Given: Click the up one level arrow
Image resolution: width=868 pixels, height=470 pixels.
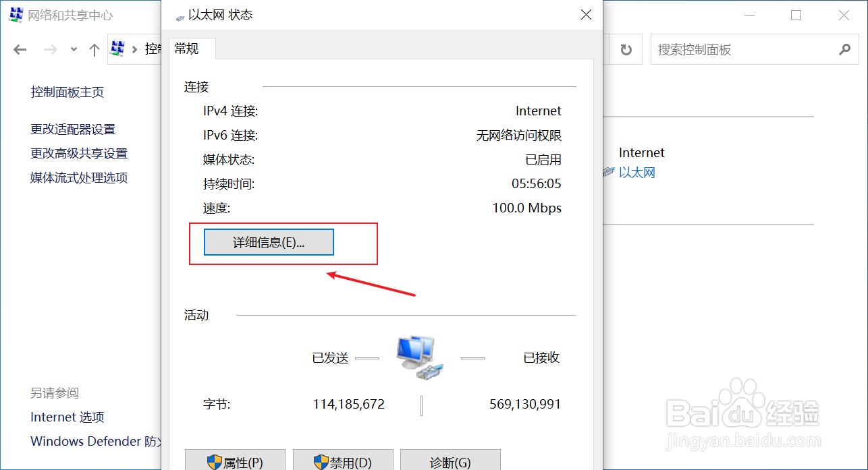Looking at the screenshot, I should (94, 49).
